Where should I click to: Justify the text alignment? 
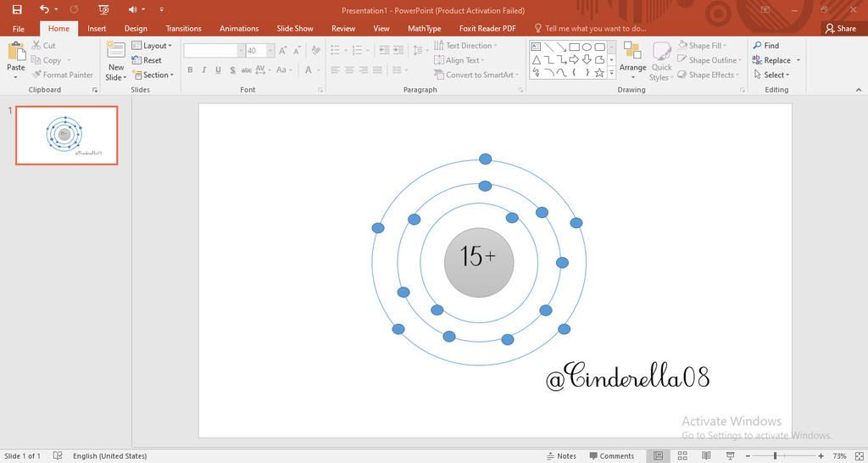[x=377, y=70]
